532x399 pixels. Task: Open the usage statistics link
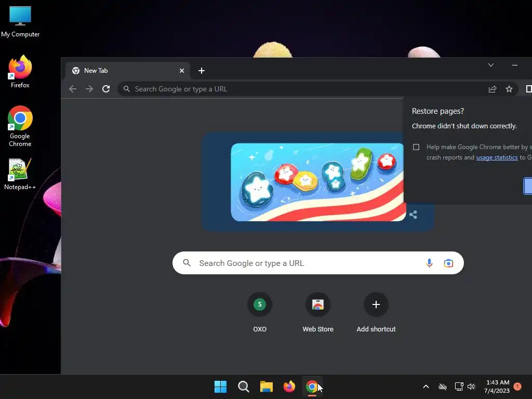[497, 157]
